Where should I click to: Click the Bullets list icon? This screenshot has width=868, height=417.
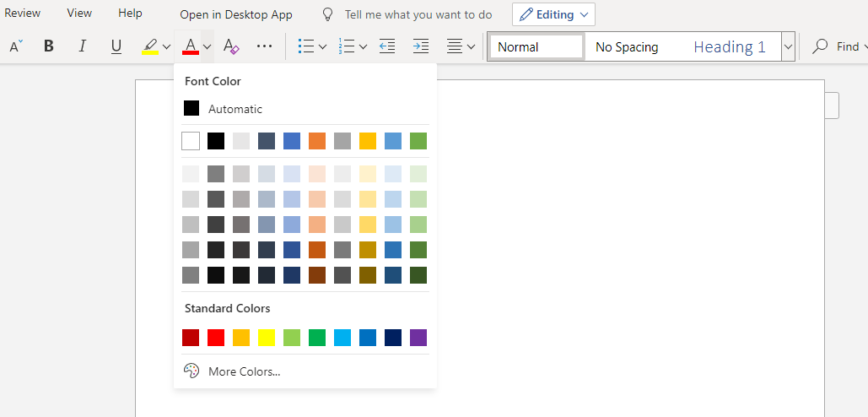pos(306,46)
